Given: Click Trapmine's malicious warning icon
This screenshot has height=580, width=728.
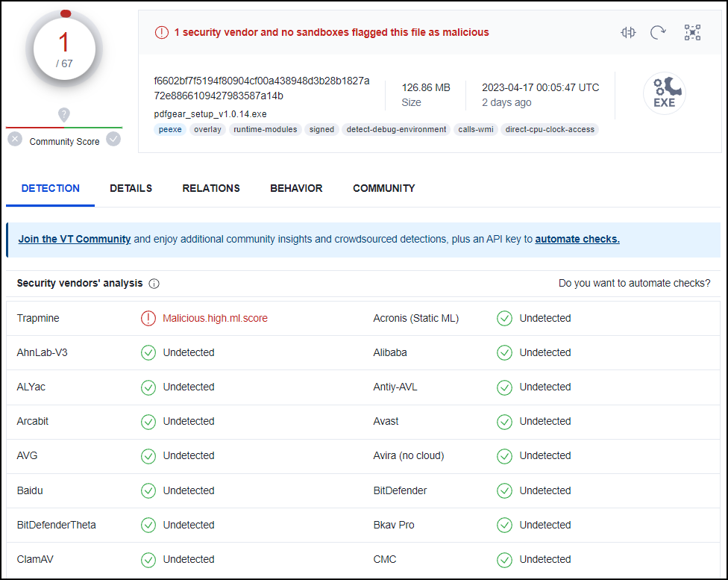Looking at the screenshot, I should (x=148, y=318).
